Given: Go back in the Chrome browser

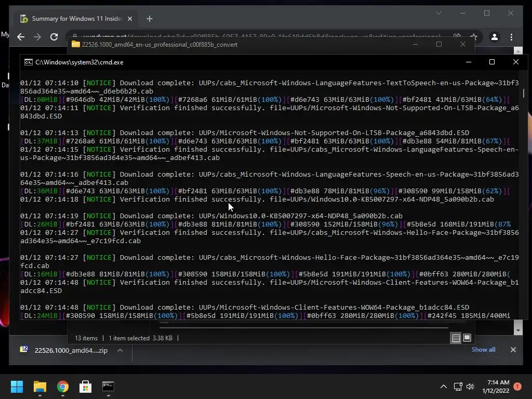Looking at the screenshot, I should pos(21,37).
